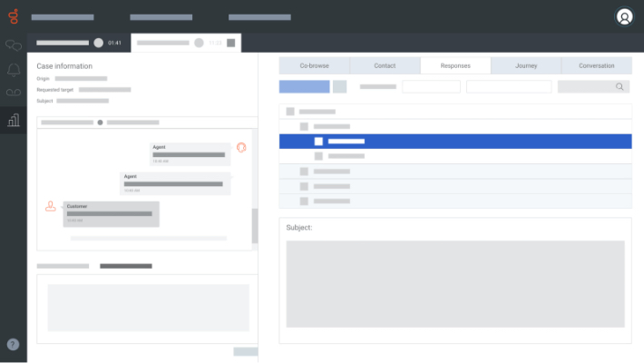Click the Genesys logo icon
The image size is (644, 363).
[x=13, y=16]
